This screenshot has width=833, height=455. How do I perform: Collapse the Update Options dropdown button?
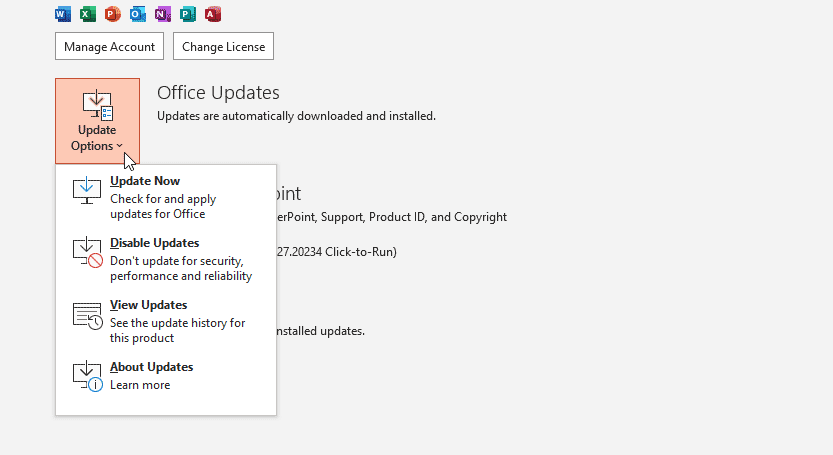pos(97,121)
